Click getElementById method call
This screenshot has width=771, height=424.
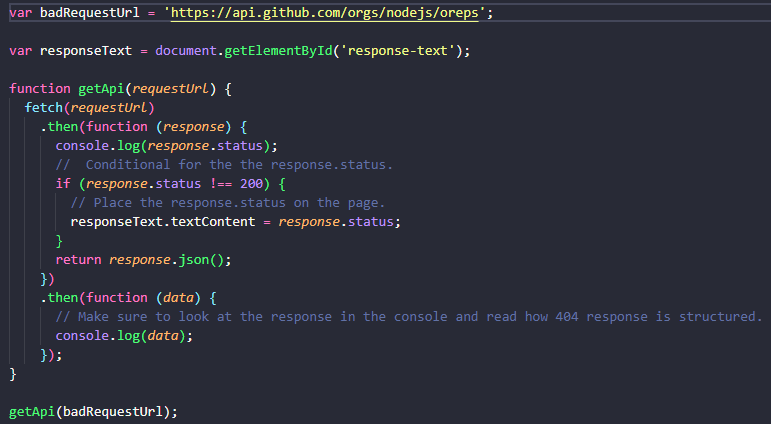(x=278, y=51)
